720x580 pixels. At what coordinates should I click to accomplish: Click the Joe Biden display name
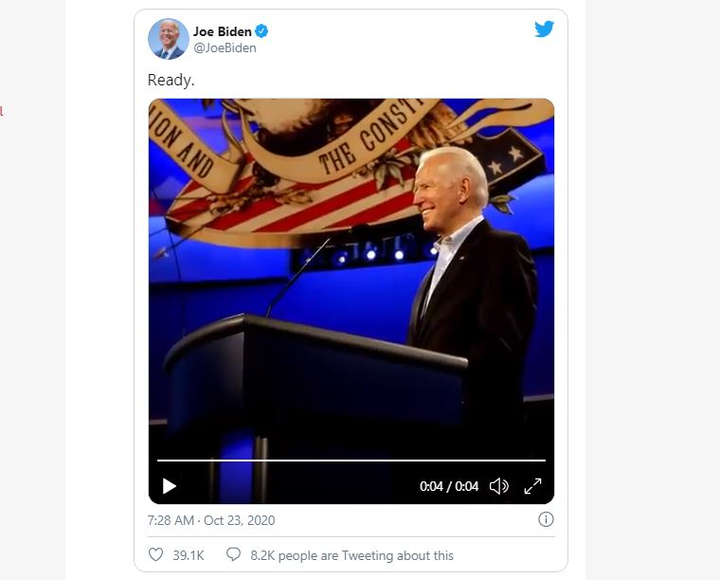222,31
